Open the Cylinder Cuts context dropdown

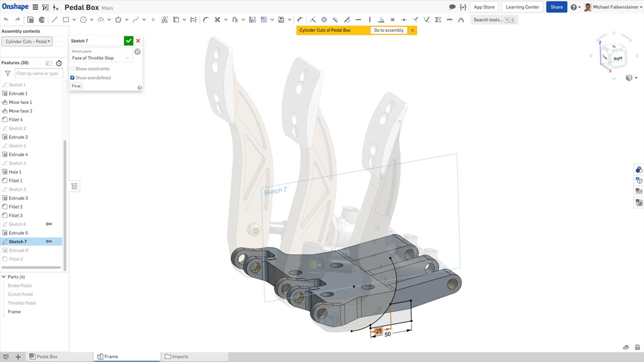click(x=27, y=41)
